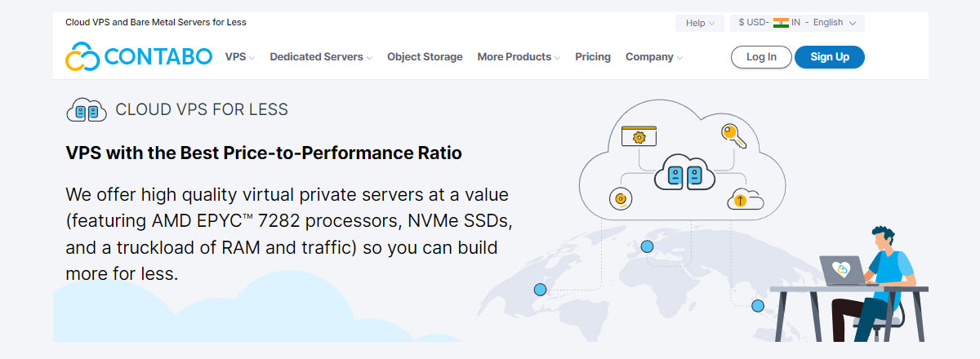This screenshot has height=359, width=980.
Task: Open the Company dropdown menu
Action: 654,57
